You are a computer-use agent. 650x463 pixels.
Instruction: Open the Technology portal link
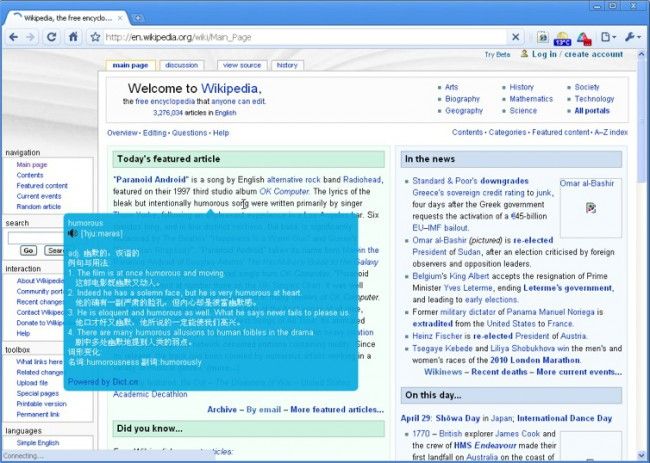click(x=594, y=99)
